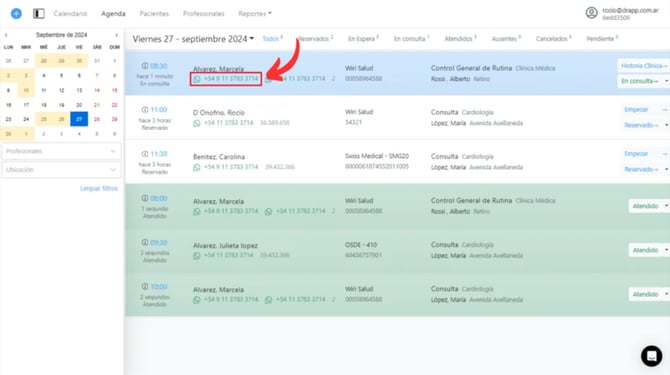The image size is (670, 375).
Task: Click WhatsApp icon in Benitez, Carolina row
Action: 197,167
